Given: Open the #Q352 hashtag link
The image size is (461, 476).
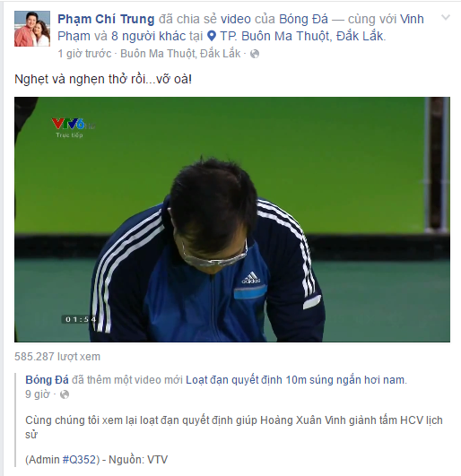Looking at the screenshot, I should (79, 459).
